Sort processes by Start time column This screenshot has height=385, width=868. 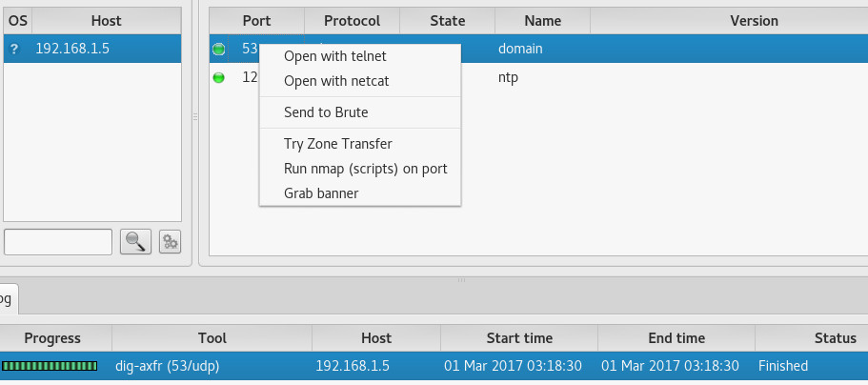pos(518,338)
